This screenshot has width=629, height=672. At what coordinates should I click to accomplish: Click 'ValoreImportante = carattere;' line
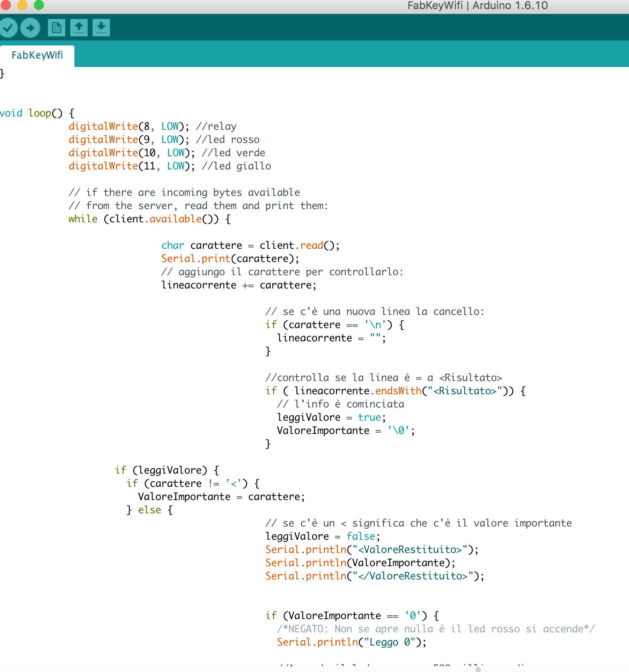coord(222,497)
